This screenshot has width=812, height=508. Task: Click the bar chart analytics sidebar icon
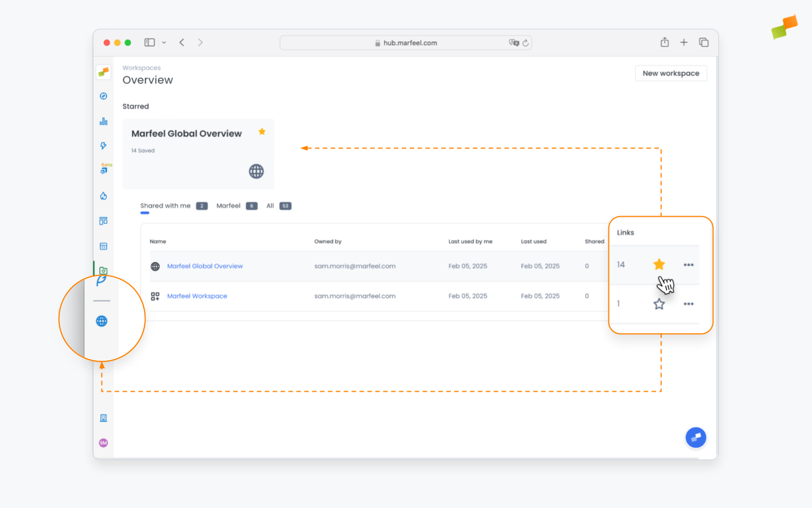[x=103, y=121]
